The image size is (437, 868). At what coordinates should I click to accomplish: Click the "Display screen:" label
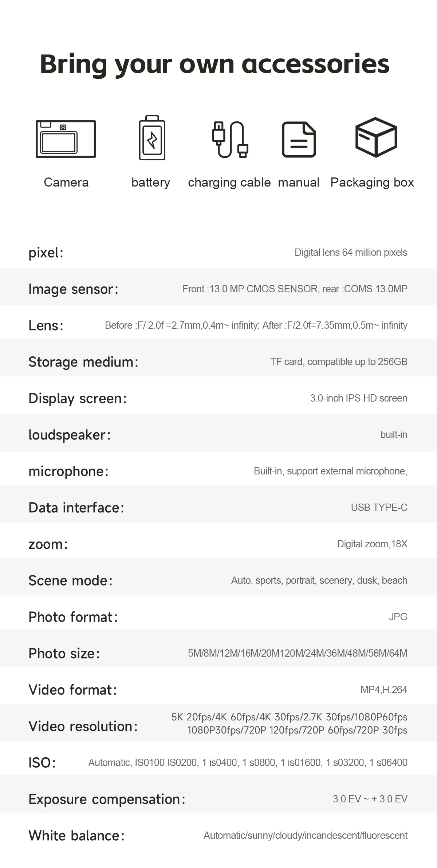tap(78, 398)
